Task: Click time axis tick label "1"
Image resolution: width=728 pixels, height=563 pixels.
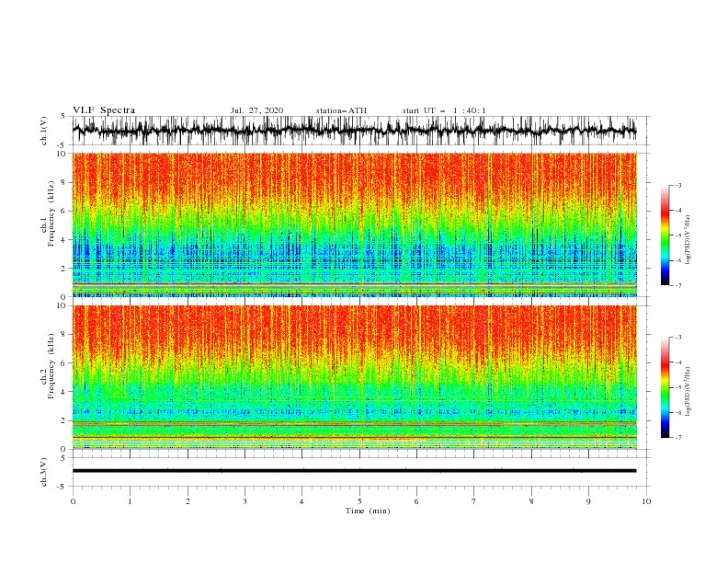Action: (x=130, y=501)
